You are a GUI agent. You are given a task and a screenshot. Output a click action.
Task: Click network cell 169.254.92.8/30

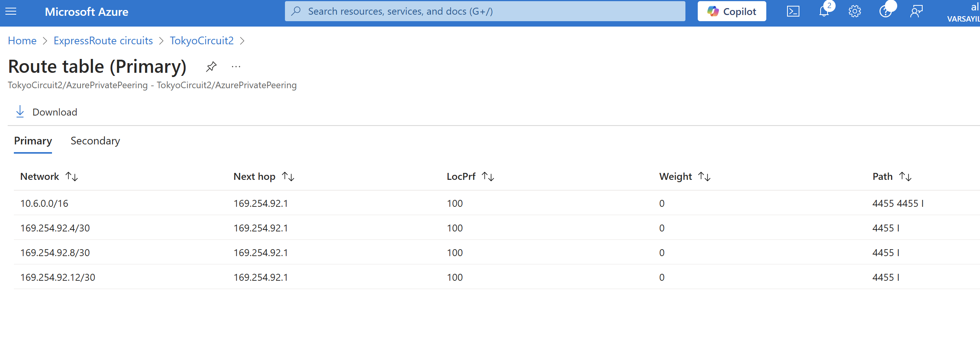pos(55,253)
